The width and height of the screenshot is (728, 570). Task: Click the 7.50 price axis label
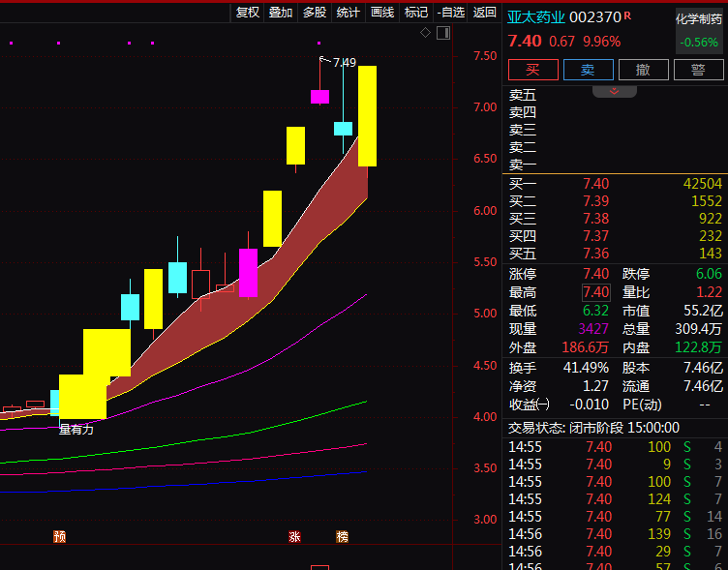coord(485,56)
